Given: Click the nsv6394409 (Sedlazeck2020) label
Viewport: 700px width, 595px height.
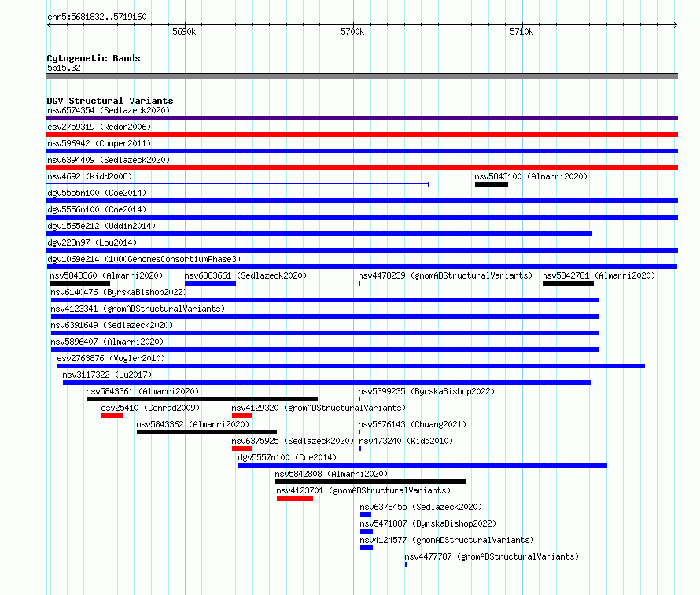Looking at the screenshot, I should click(109, 160).
